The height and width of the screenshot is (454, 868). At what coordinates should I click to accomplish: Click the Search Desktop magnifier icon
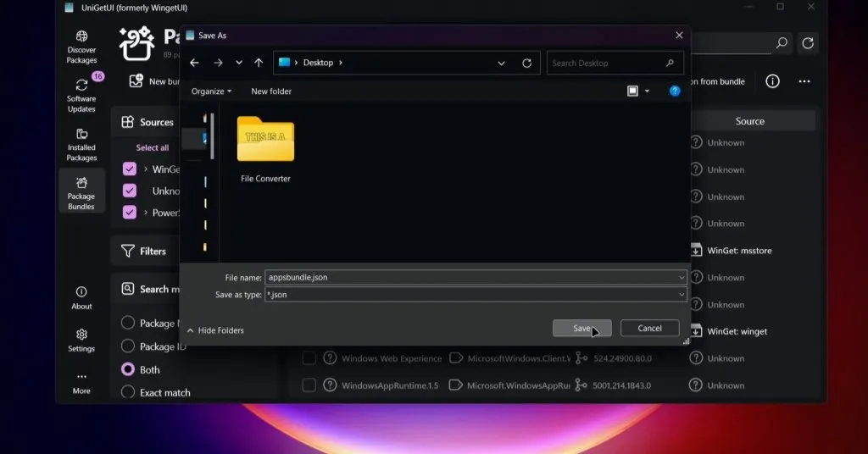(670, 63)
